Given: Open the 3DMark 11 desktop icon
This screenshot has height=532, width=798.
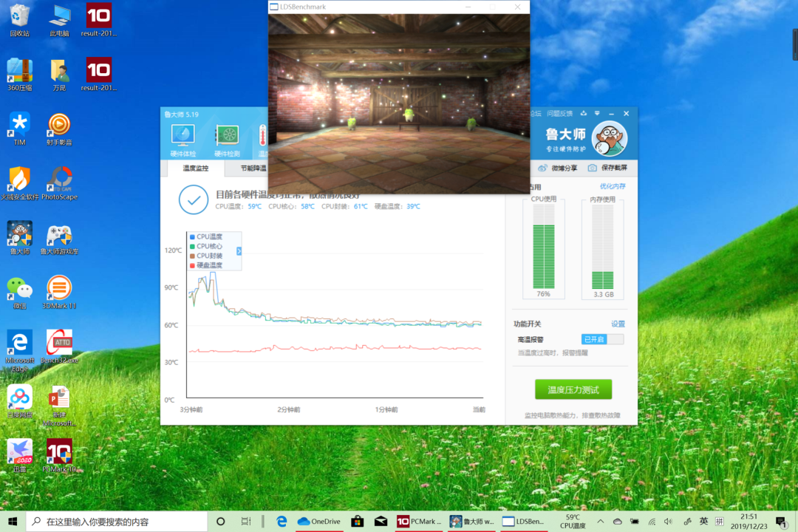Looking at the screenshot, I should (x=60, y=293).
